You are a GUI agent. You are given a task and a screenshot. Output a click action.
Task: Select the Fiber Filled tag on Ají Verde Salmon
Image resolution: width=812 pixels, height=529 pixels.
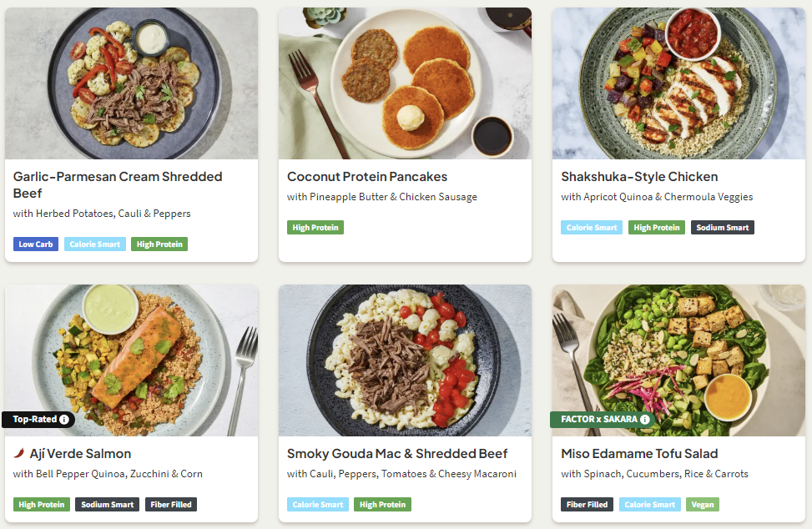pyautogui.click(x=171, y=505)
